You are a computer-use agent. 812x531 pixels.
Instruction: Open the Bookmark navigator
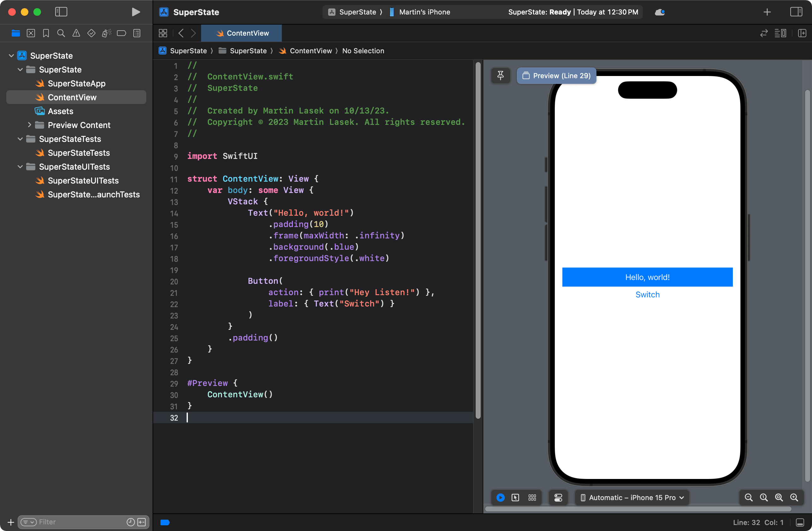tap(46, 33)
